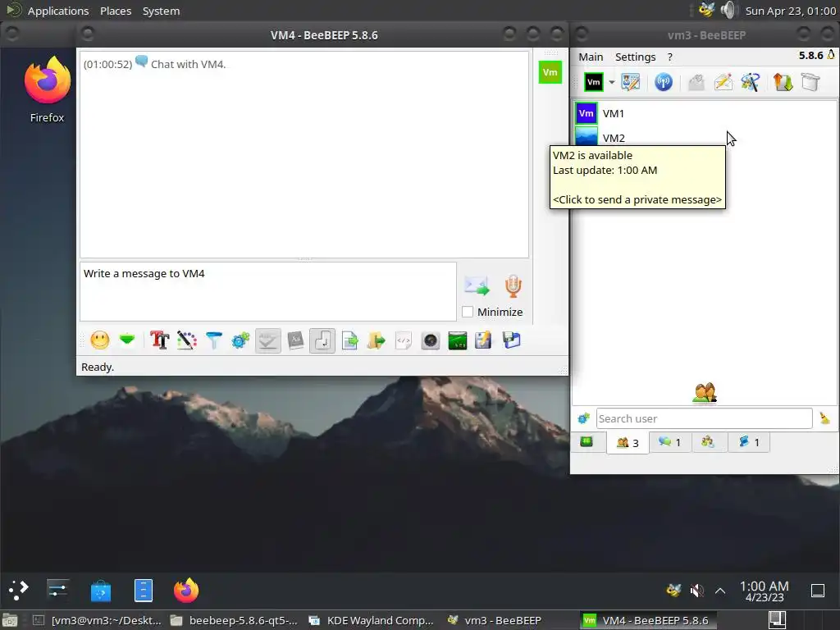
Task: Click the blue broadcast antenna icon
Action: 663,83
